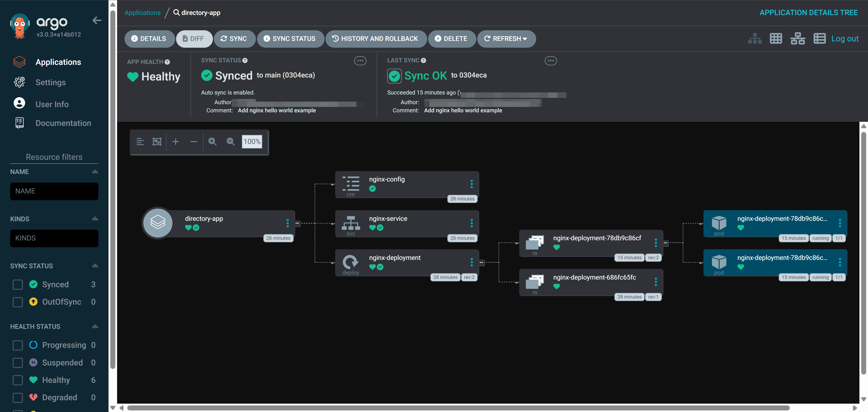Open Last Sync help icon

tap(424, 61)
